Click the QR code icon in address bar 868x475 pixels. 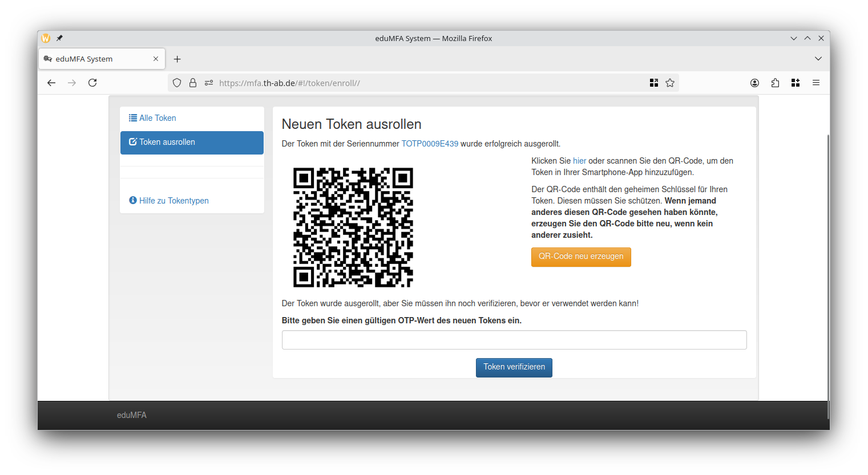tap(654, 83)
